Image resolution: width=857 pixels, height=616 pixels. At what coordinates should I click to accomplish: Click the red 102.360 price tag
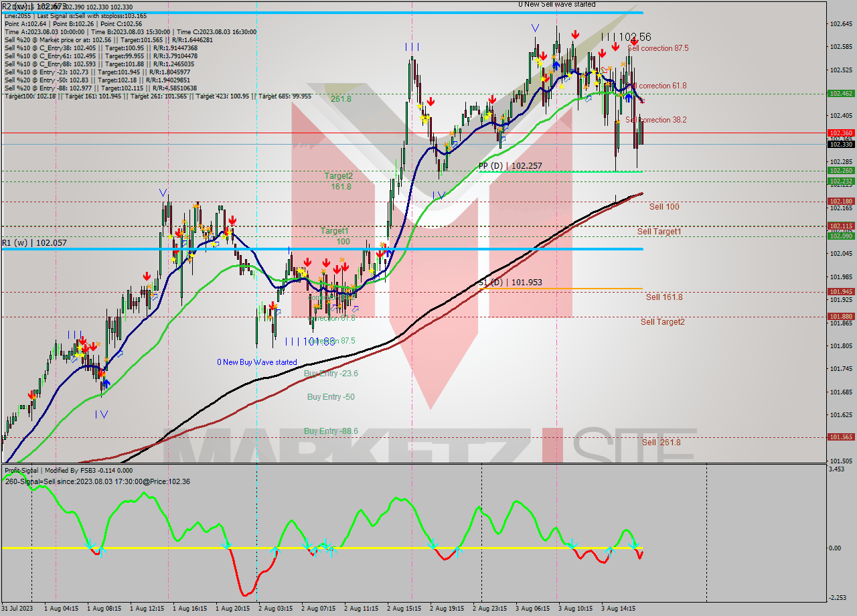click(x=840, y=133)
